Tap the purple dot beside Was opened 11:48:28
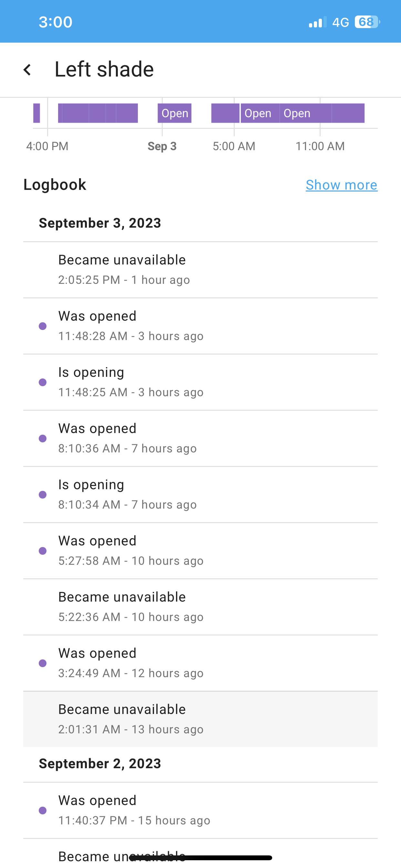The height and width of the screenshot is (868, 401). click(x=43, y=326)
